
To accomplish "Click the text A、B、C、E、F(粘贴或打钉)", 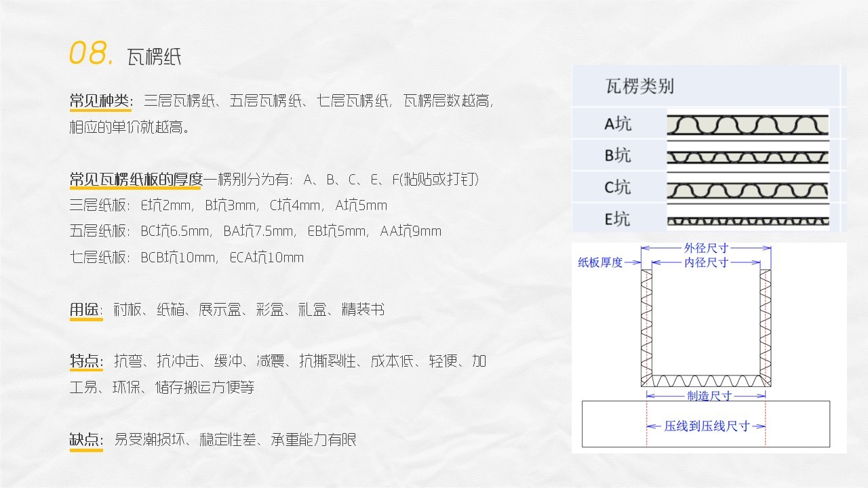I will 392,180.
